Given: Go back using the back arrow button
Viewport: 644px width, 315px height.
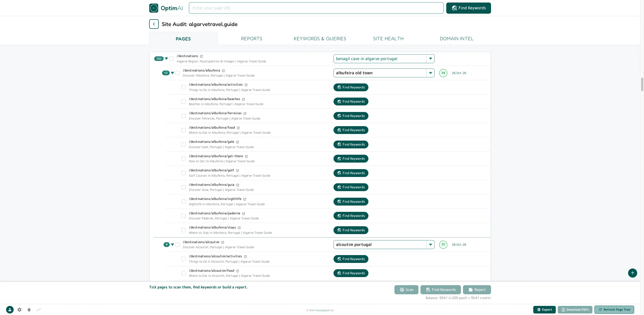Looking at the screenshot, I should [154, 24].
